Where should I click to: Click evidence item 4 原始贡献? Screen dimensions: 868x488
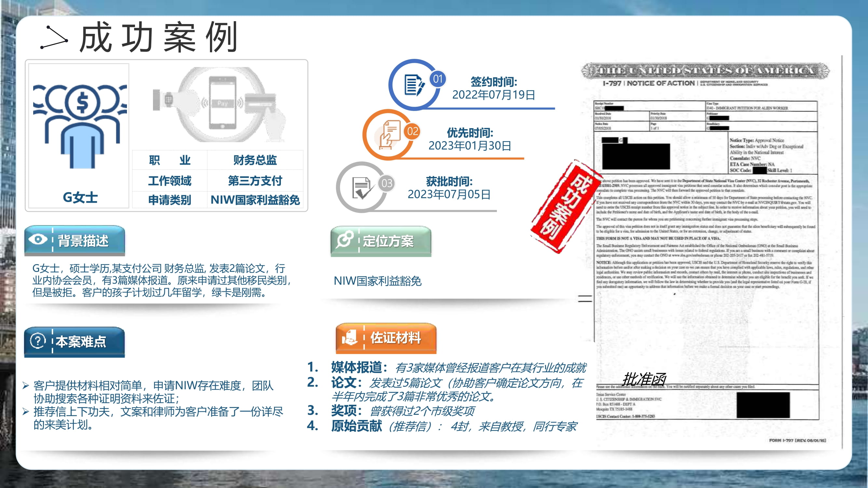tap(442, 426)
